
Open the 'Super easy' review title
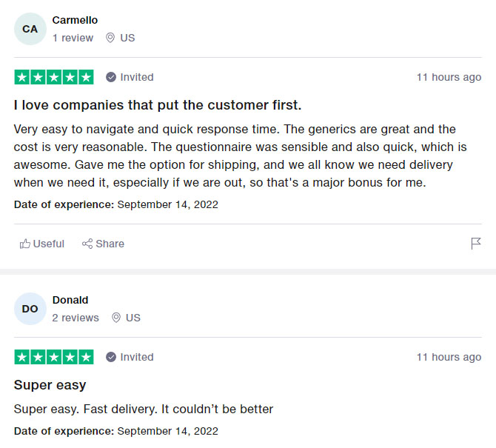50,385
